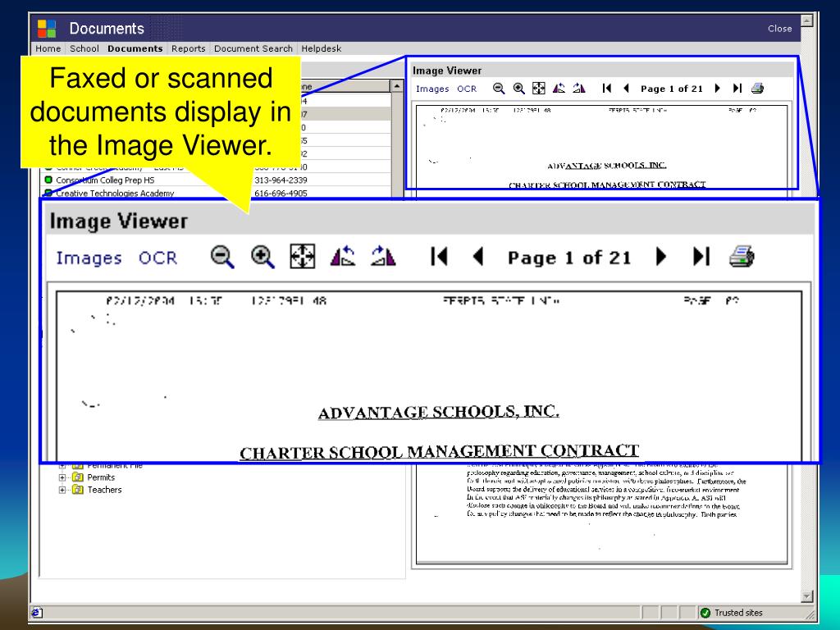
Task: Expand the Teachers tree node
Action: (62, 490)
